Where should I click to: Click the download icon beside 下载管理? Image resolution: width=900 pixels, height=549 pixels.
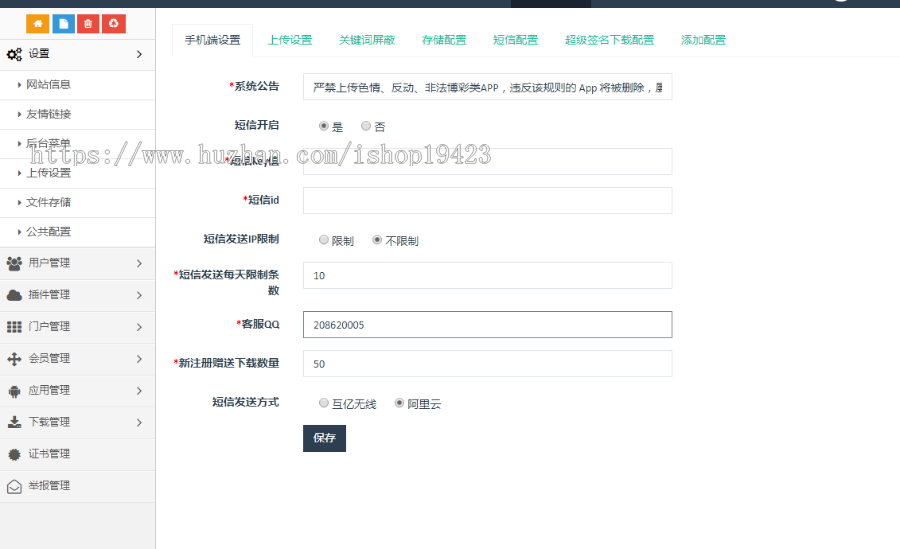14,422
